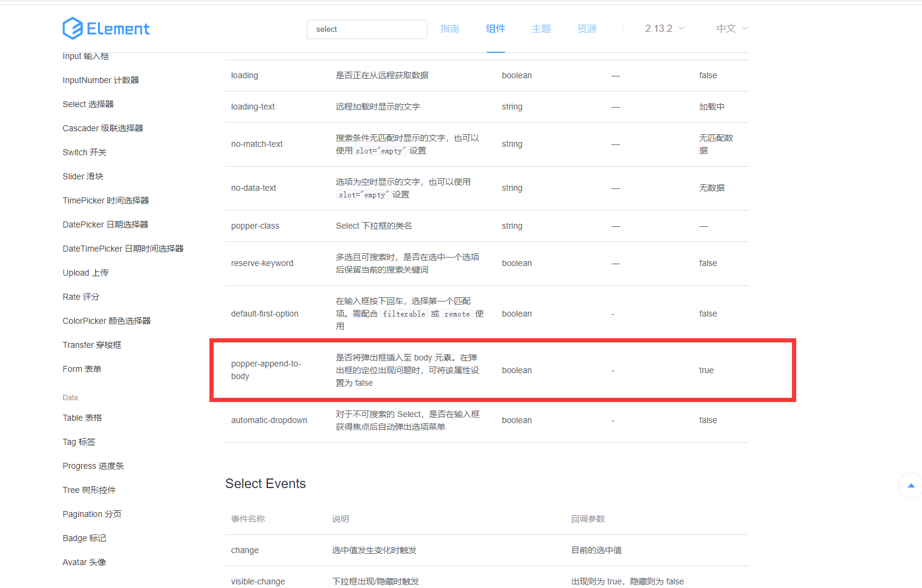
Task: Go to the 指南 tab
Action: (450, 28)
